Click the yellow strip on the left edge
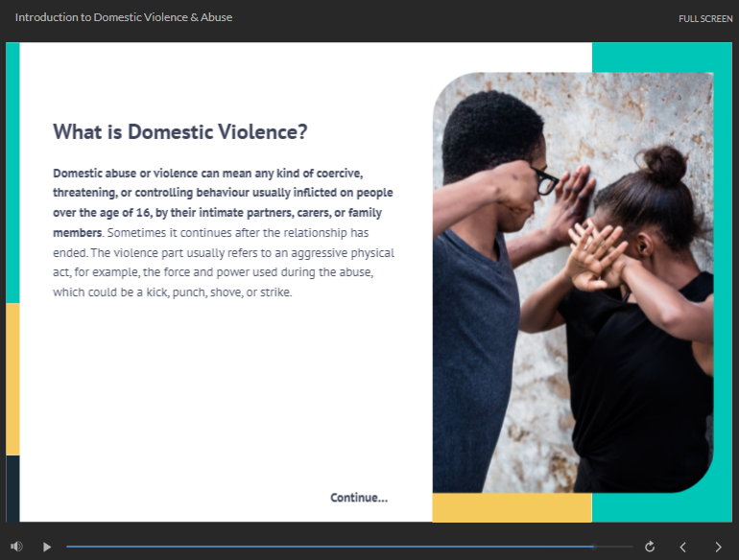Viewport: 739px width, 560px height. (12, 379)
